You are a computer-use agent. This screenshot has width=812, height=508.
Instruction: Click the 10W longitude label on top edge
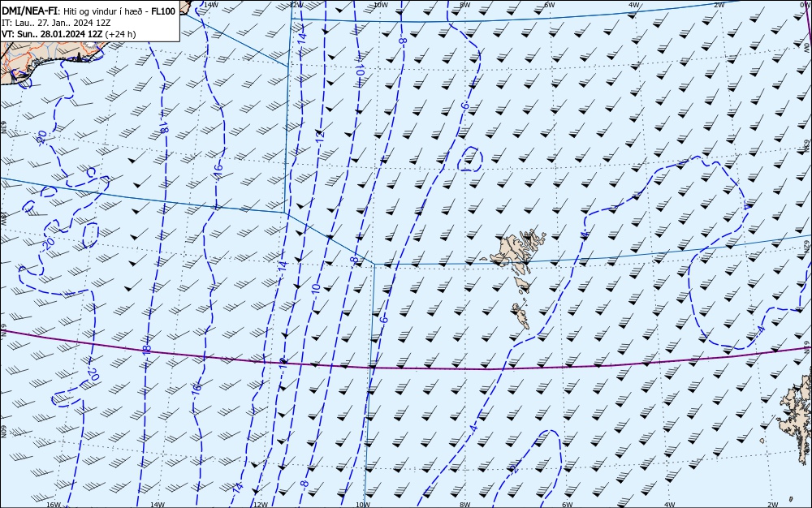click(x=381, y=5)
